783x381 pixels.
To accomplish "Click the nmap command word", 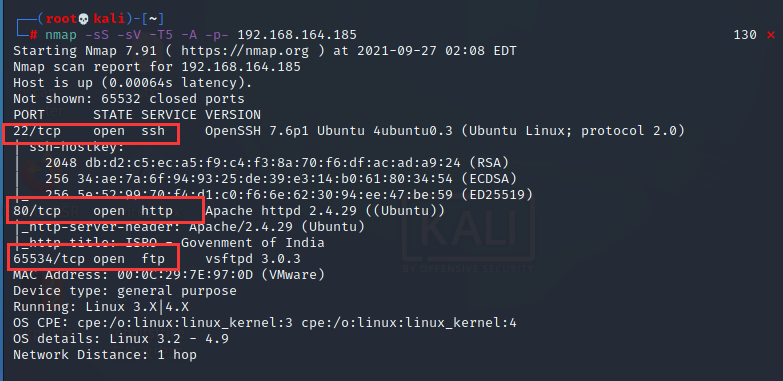I will click(x=61, y=35).
